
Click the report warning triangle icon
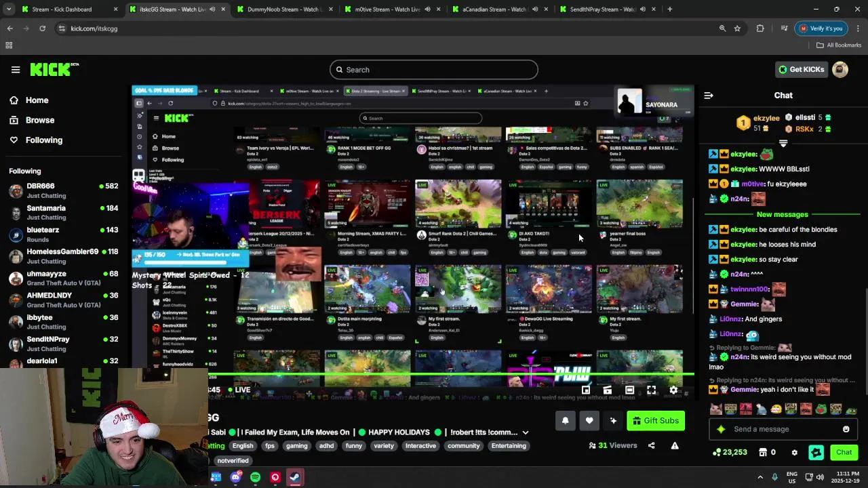click(x=675, y=445)
